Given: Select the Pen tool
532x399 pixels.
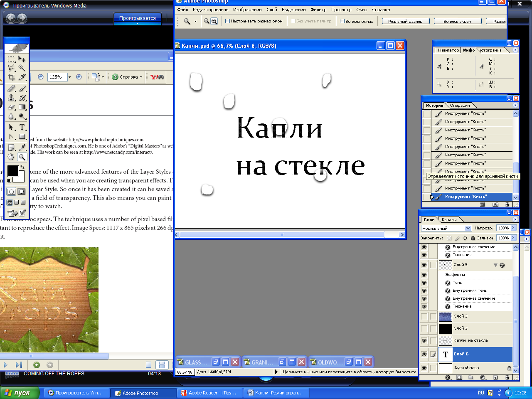Looking at the screenshot, I should click(11, 136).
